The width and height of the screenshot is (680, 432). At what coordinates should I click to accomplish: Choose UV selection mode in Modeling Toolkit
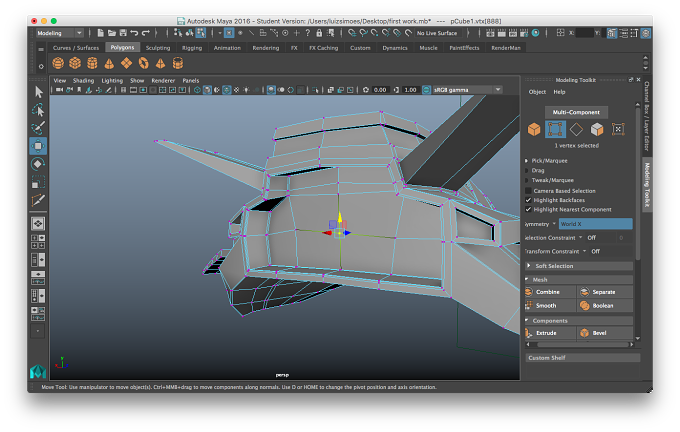[x=618, y=129]
